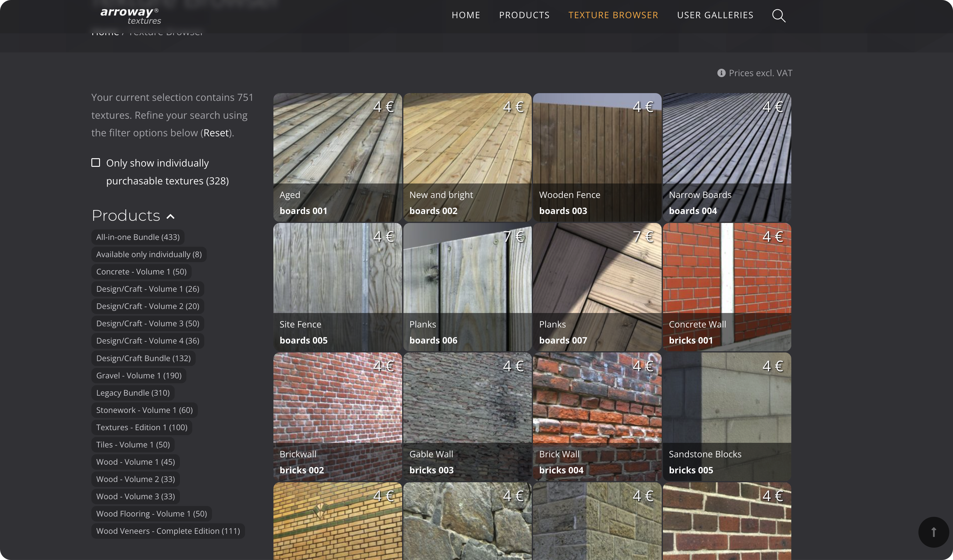953x560 pixels.
Task: Choose Design/Craft Bundle (132) filter
Action: pos(143,358)
